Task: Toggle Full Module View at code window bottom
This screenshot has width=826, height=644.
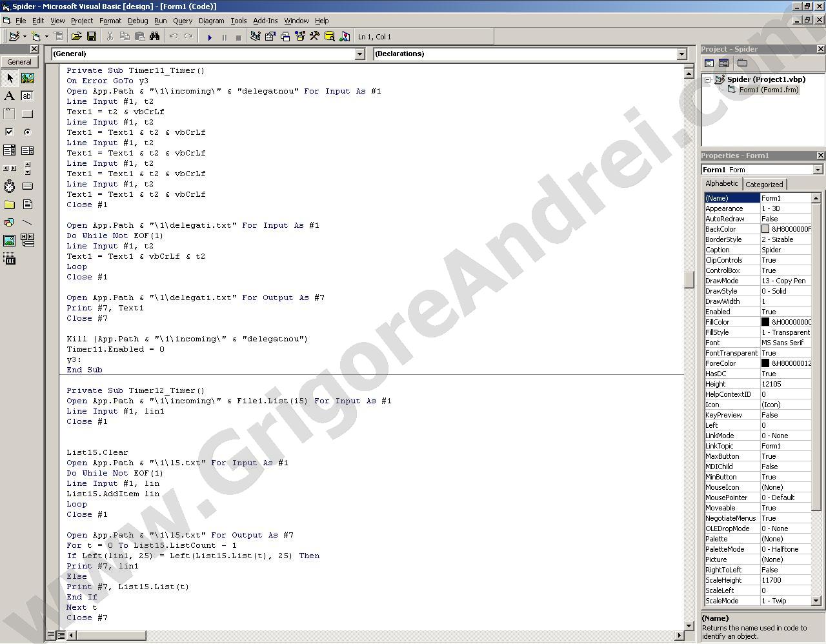Action: [61, 635]
